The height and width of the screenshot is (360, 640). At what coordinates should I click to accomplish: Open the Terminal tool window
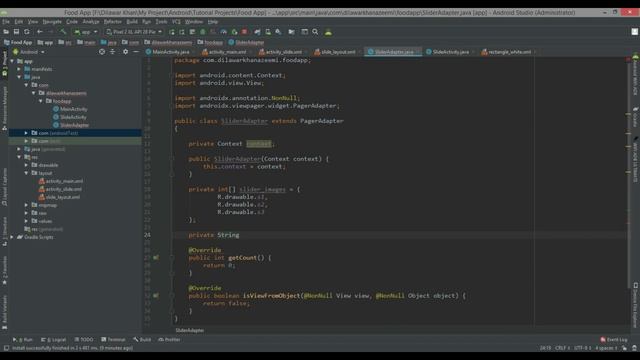pyautogui.click(x=113, y=340)
